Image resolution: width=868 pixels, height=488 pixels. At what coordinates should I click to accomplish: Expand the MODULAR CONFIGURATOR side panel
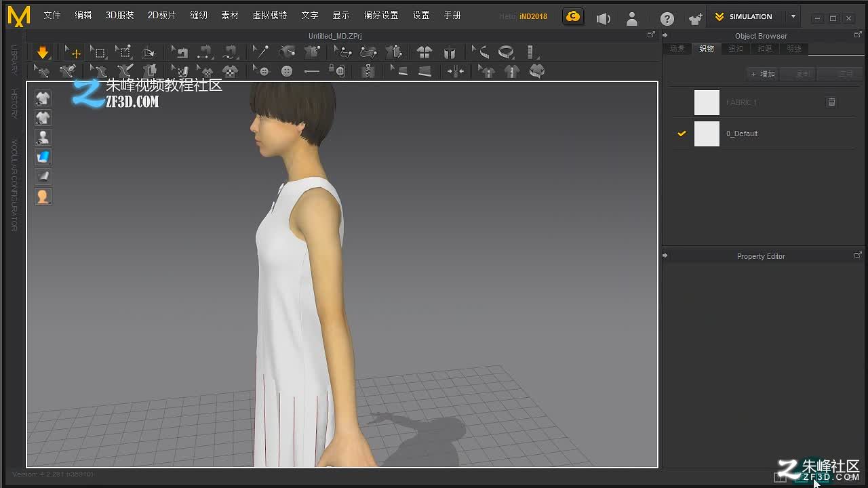(14, 185)
